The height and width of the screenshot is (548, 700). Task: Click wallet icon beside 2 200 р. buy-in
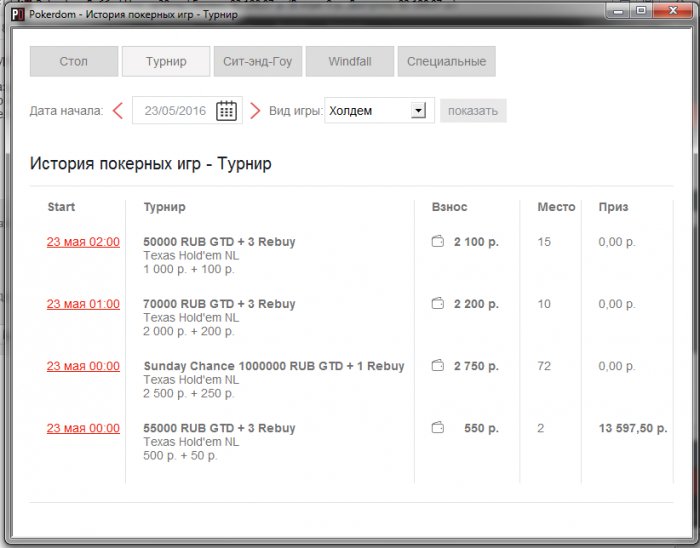[x=438, y=303]
